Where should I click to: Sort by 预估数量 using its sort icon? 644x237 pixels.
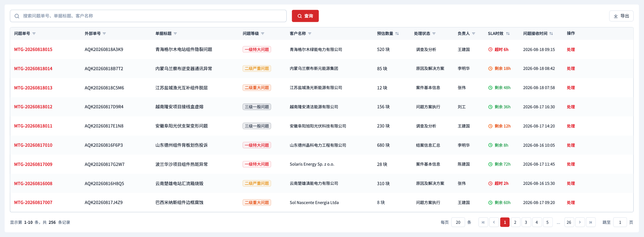pos(397,34)
